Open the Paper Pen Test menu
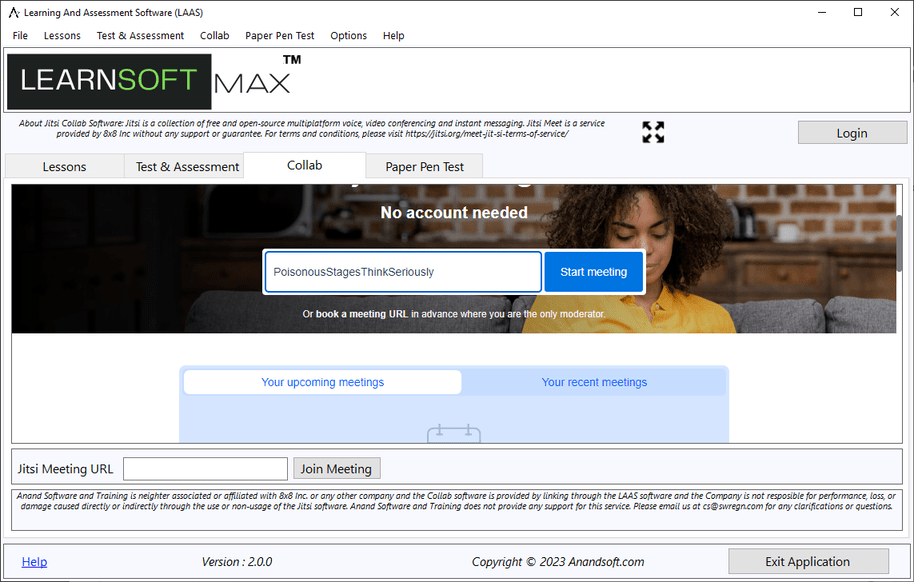Viewport: 914px width, 582px height. click(280, 35)
